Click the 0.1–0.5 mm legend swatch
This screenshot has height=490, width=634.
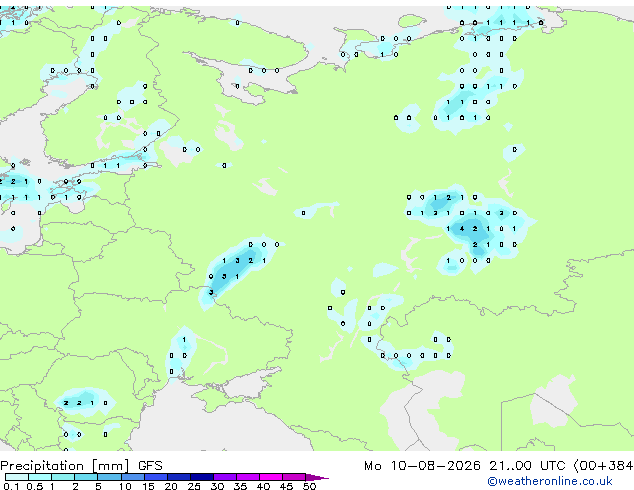click(17, 477)
